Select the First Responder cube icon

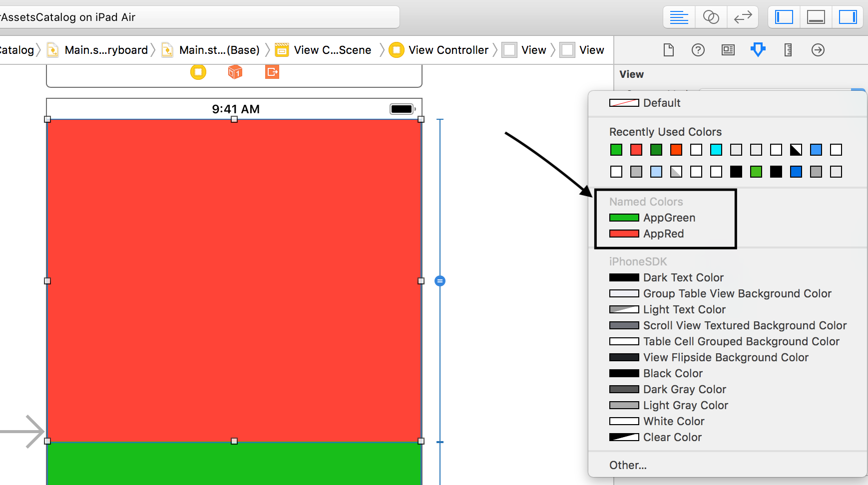[235, 72]
